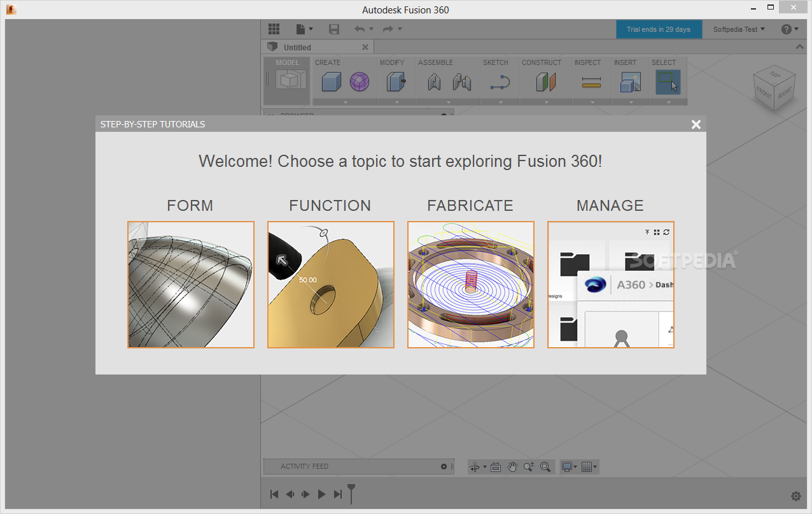Jump to timeline end
Image resolution: width=812 pixels, height=514 pixels.
coord(338,494)
